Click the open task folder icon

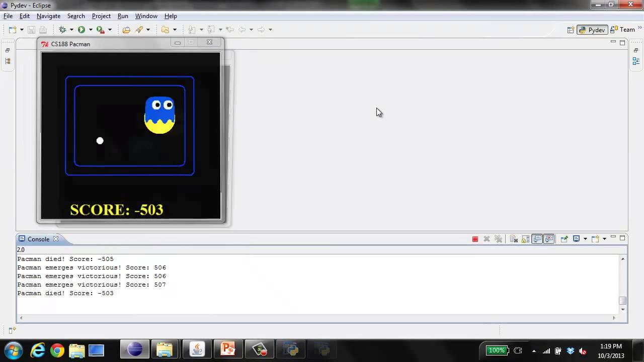pyautogui.click(x=165, y=30)
